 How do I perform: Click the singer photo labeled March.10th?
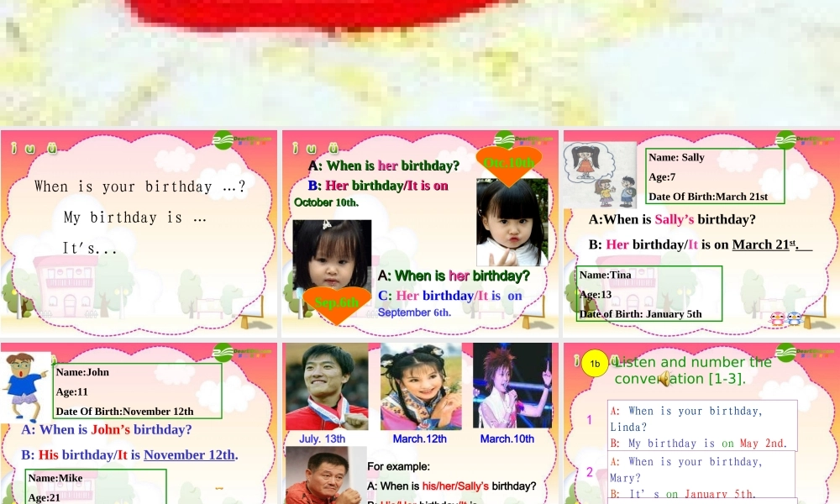point(512,386)
